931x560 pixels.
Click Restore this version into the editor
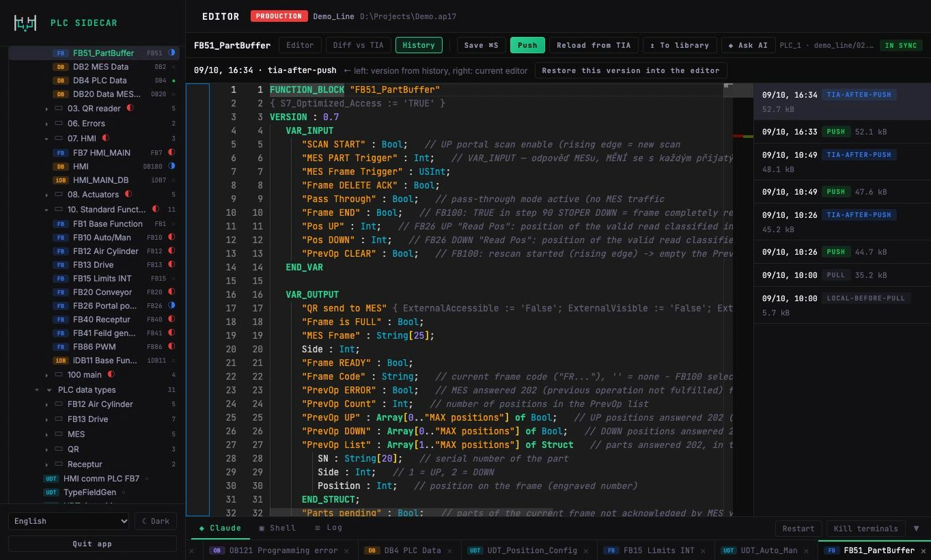[630, 70]
